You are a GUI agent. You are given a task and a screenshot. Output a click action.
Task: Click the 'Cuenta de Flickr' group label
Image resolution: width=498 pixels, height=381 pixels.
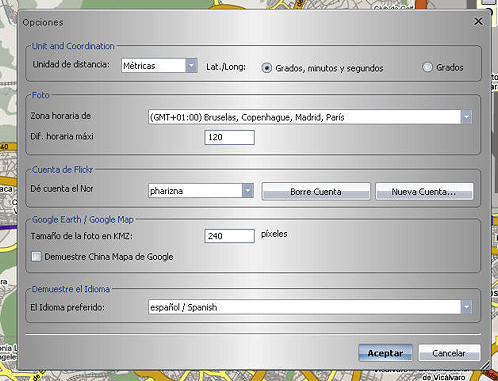pos(62,170)
